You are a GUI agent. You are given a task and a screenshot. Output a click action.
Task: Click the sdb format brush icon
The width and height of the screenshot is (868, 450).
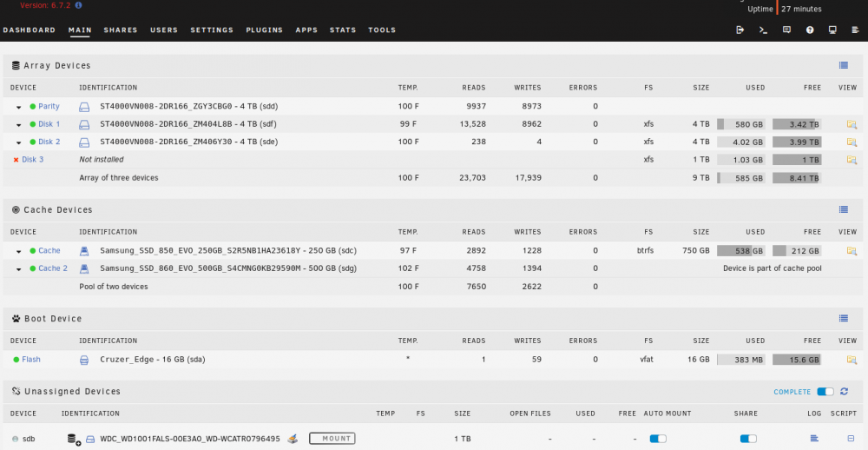coord(293,439)
